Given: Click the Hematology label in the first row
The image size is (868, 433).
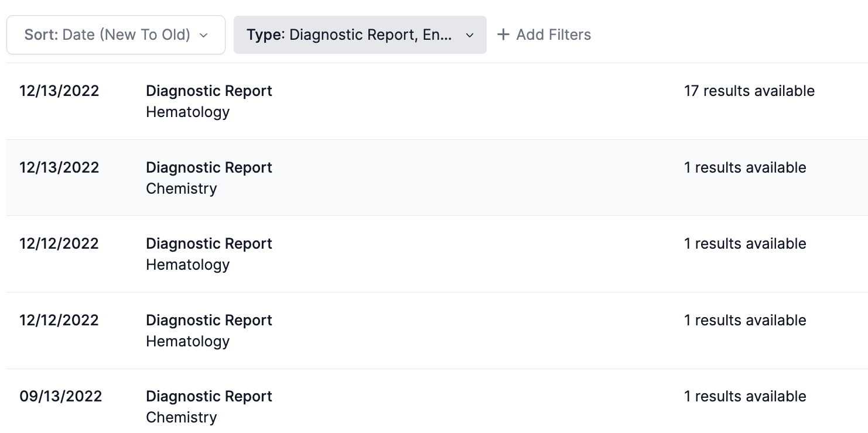Looking at the screenshot, I should pos(187,112).
